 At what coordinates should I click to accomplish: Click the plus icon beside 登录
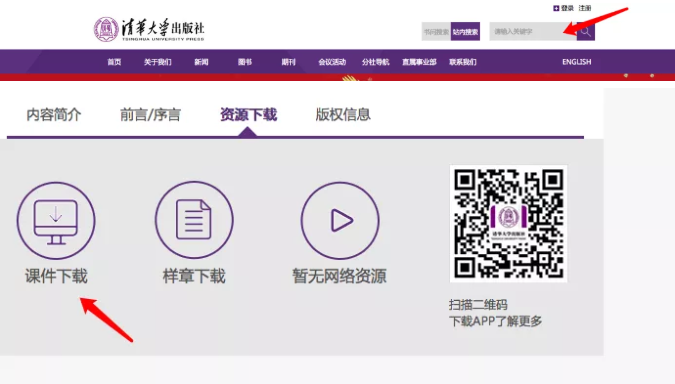coord(556,8)
